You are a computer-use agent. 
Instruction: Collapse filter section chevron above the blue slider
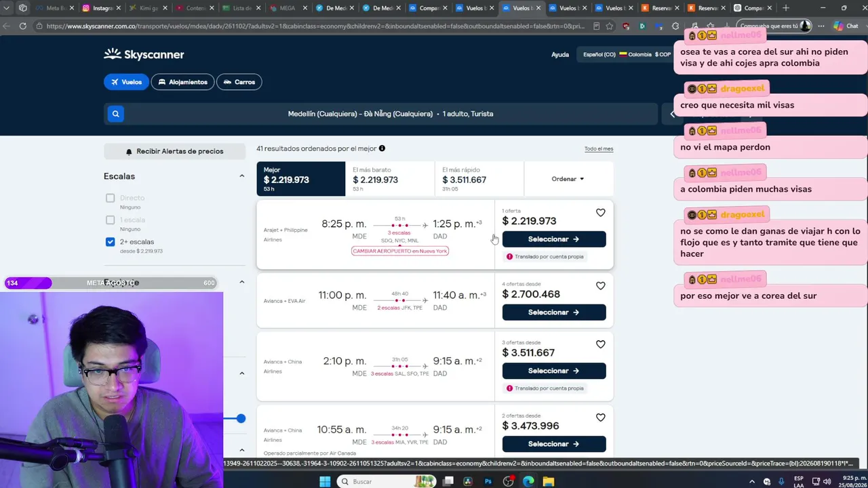(241, 373)
